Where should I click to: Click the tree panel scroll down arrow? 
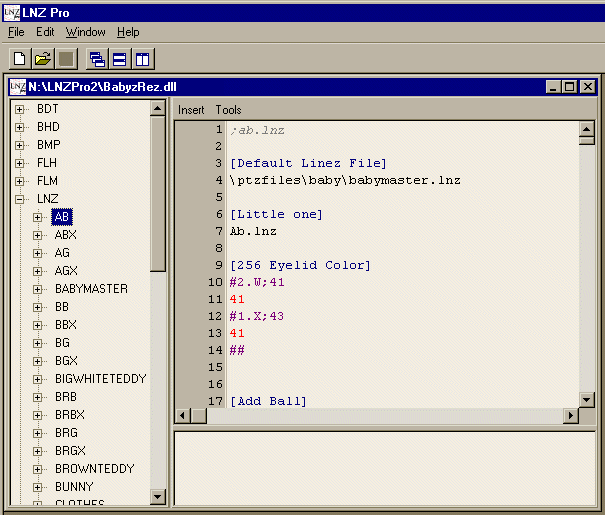(157, 496)
